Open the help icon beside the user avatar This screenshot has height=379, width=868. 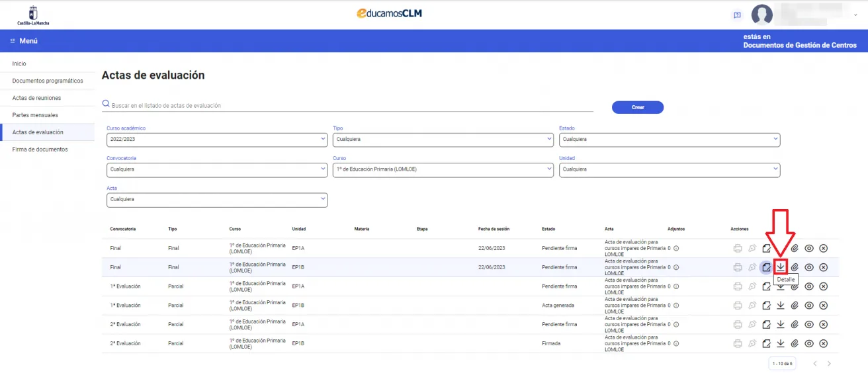tap(737, 15)
